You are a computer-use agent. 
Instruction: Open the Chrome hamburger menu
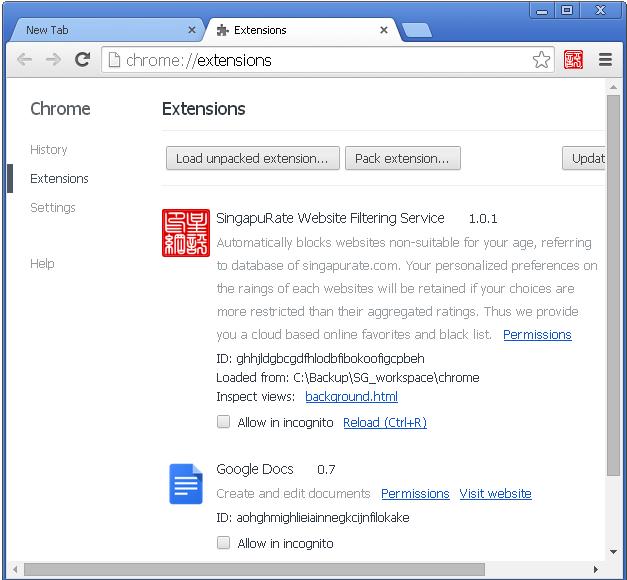(x=605, y=60)
